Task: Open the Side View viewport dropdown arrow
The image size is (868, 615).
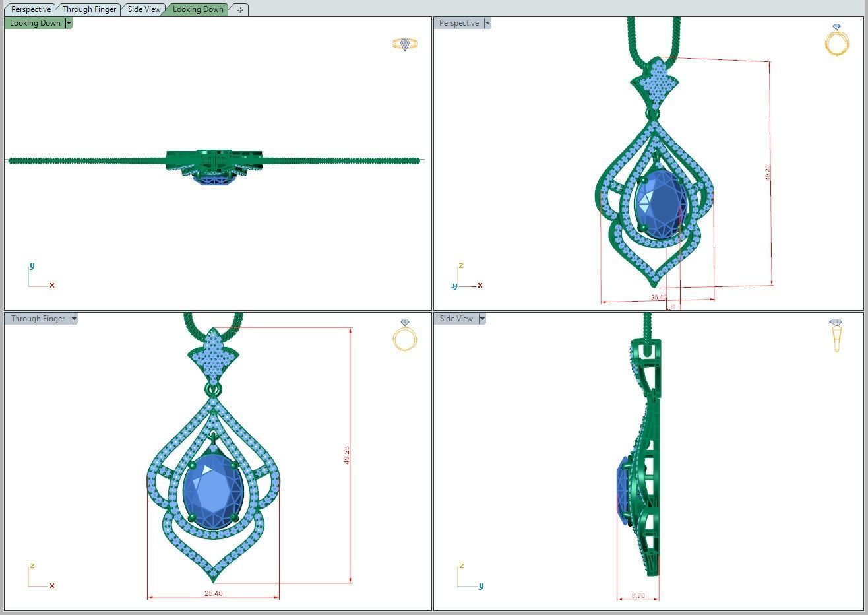Action: pos(482,319)
